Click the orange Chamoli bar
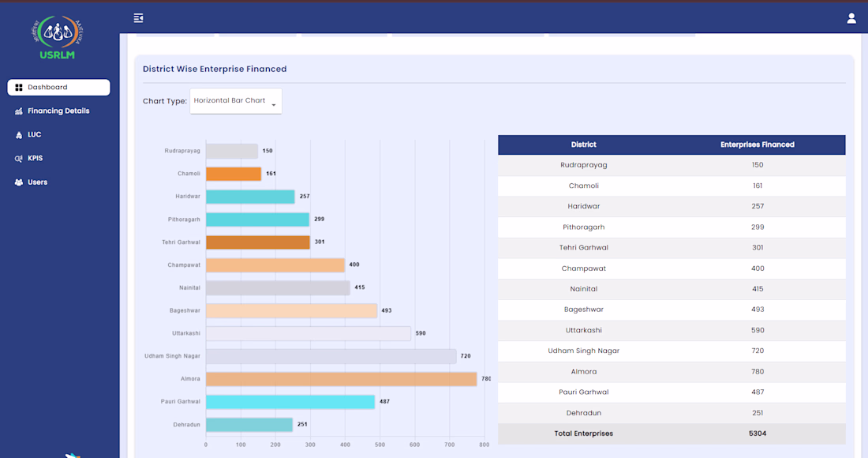The height and width of the screenshot is (458, 868). [234, 174]
